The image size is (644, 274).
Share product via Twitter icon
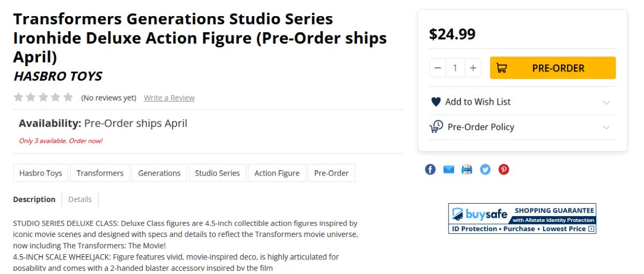[x=485, y=170]
